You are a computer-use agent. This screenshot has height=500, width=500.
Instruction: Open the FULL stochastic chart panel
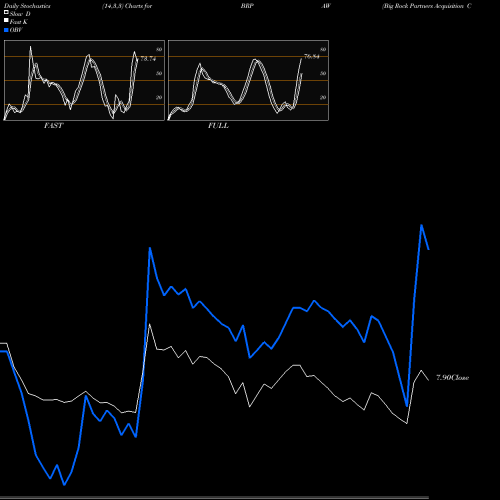[x=248, y=80]
